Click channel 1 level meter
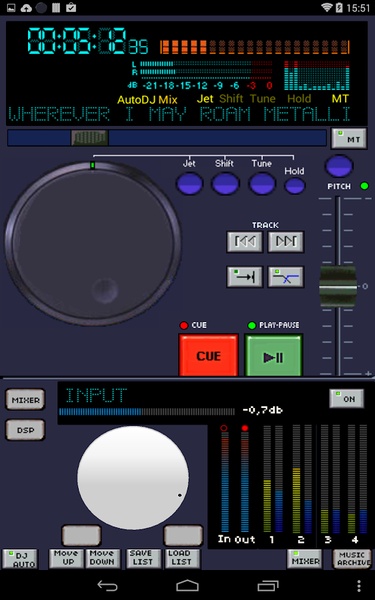The height and width of the screenshot is (600, 375). [x=273, y=479]
